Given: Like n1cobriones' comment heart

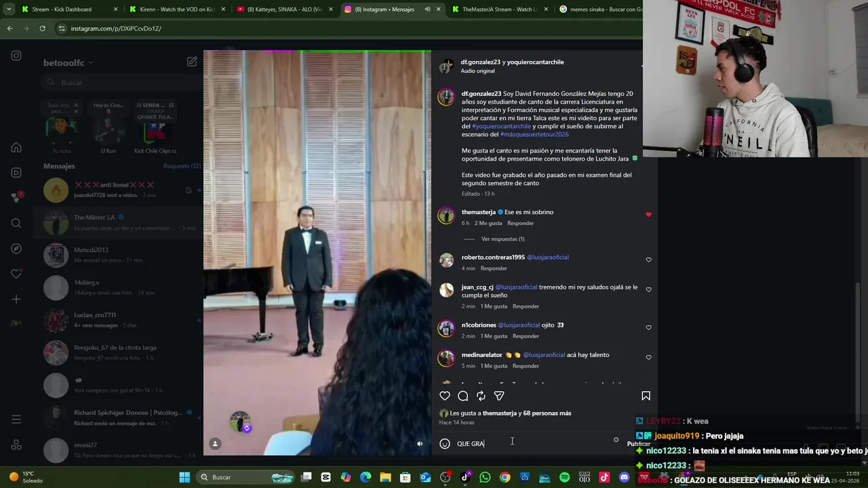Looking at the screenshot, I should pyautogui.click(x=648, y=327).
